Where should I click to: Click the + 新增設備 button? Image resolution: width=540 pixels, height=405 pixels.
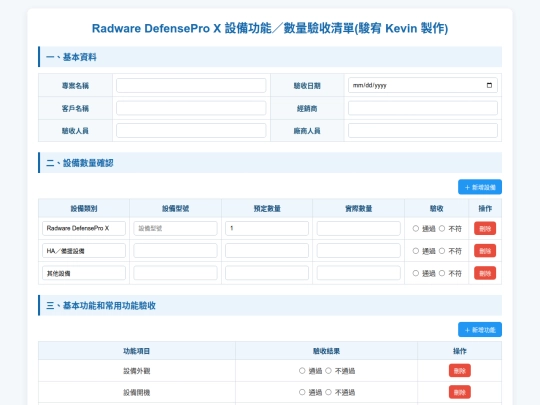pyautogui.click(x=480, y=187)
